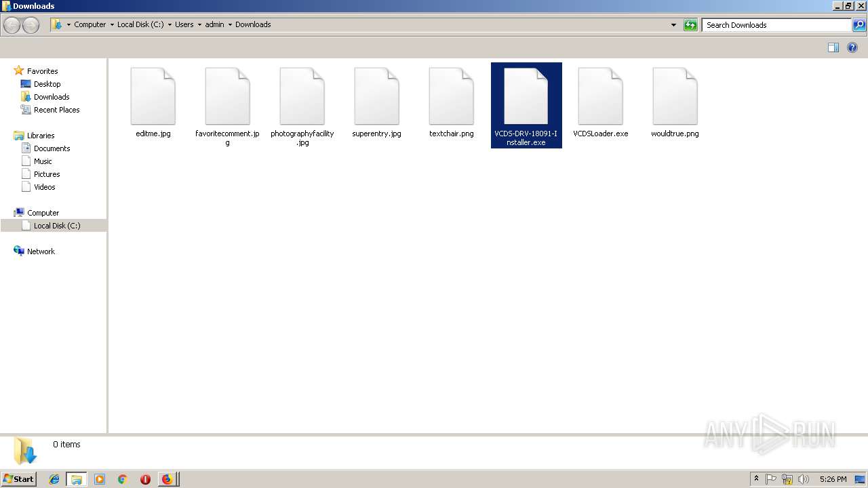Open Opera browser from the taskbar

[x=145, y=479]
